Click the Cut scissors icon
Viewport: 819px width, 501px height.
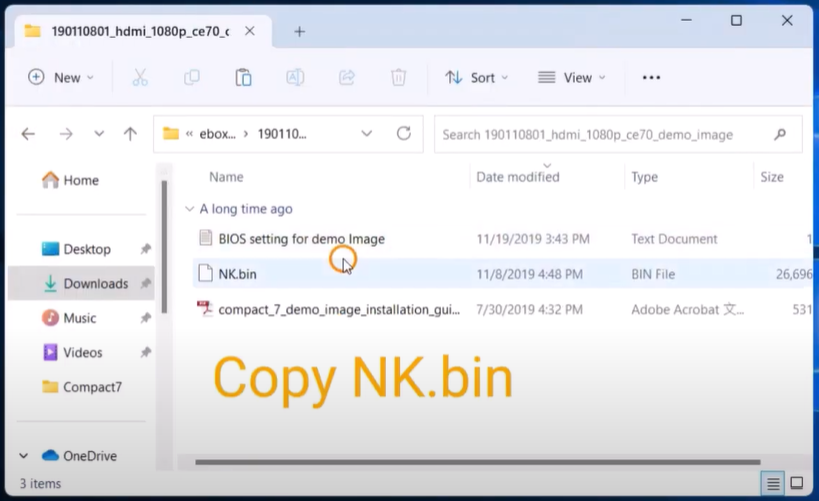coord(140,77)
